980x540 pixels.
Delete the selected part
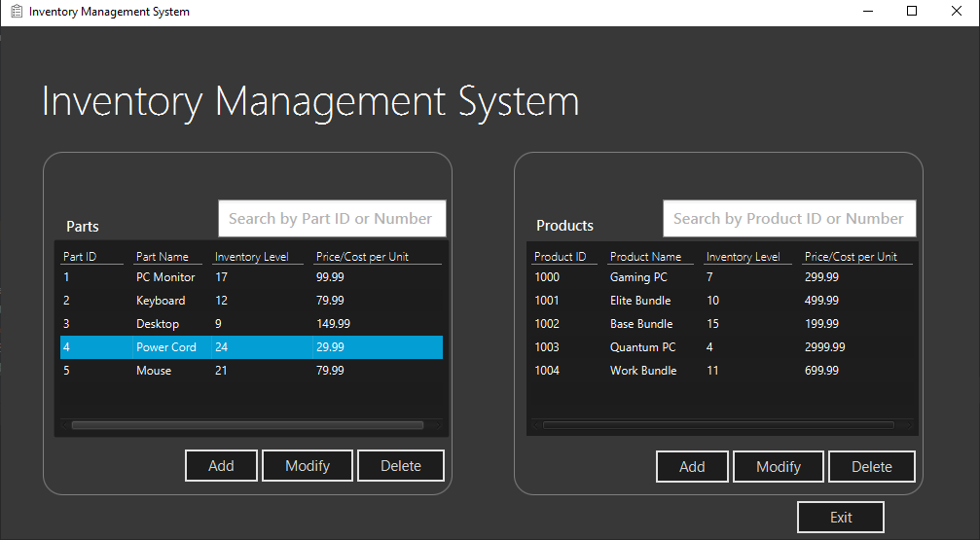401,466
